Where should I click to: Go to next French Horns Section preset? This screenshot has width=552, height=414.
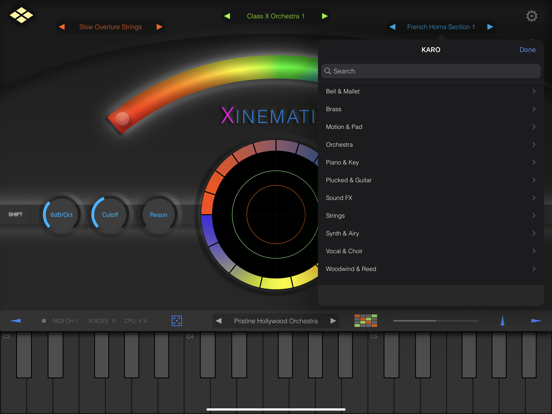[x=490, y=27]
